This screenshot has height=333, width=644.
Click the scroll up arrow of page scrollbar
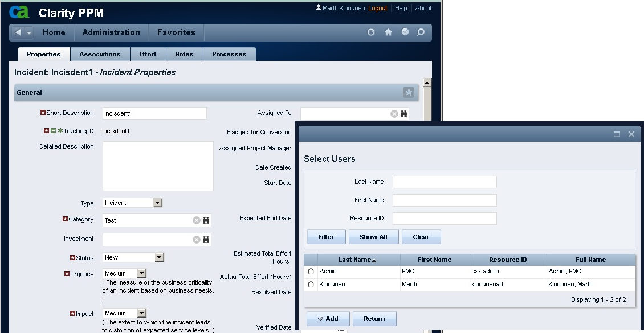pyautogui.click(x=427, y=83)
